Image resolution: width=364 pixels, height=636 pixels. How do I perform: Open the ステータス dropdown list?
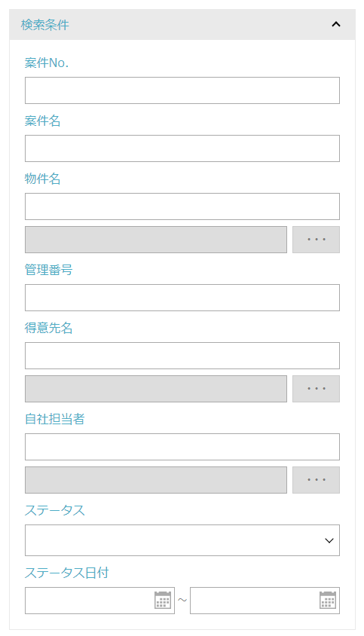pos(182,540)
